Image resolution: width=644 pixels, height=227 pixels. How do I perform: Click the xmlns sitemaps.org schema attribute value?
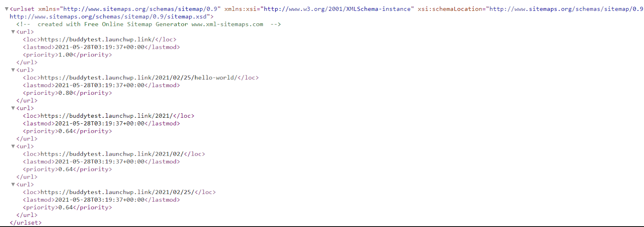(140, 9)
